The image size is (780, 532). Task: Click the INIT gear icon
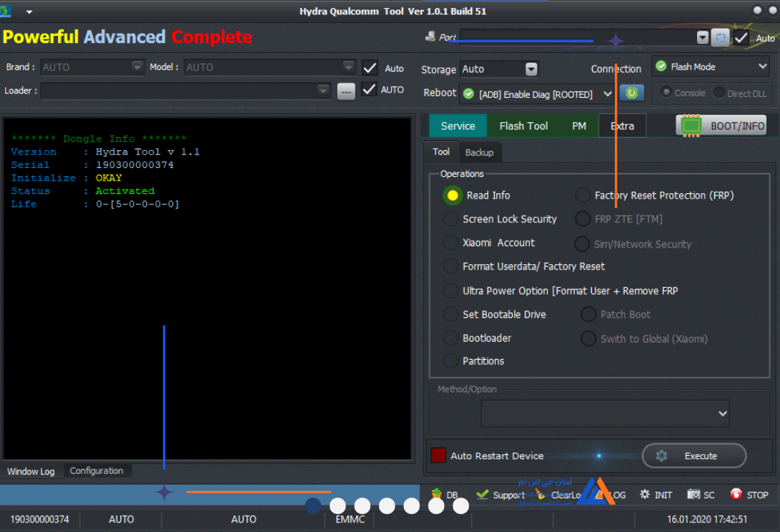[x=645, y=494]
